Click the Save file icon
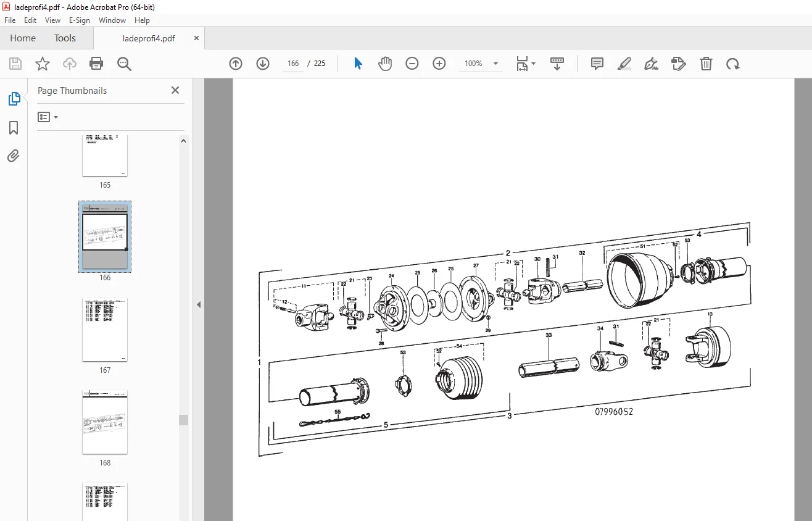The image size is (812, 521). (15, 64)
